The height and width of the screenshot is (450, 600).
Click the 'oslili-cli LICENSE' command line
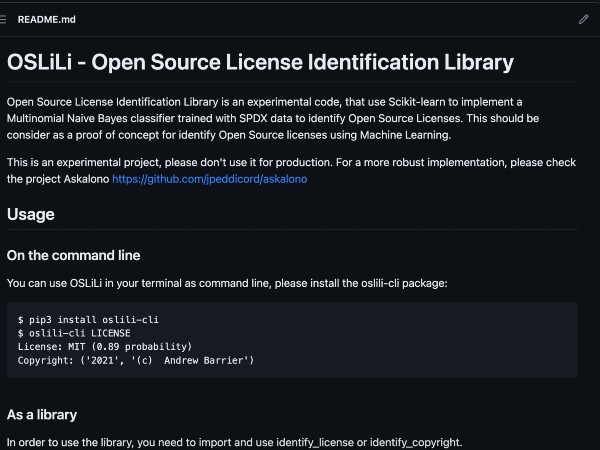coord(74,333)
